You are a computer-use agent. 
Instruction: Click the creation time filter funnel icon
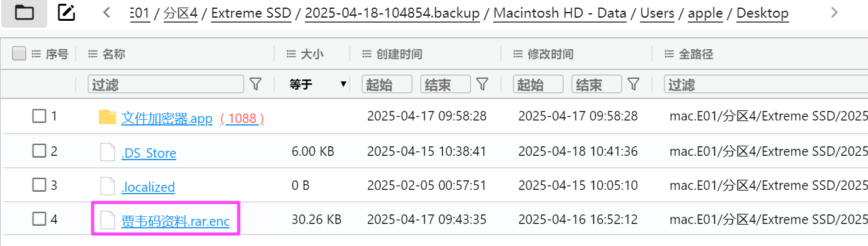(483, 84)
